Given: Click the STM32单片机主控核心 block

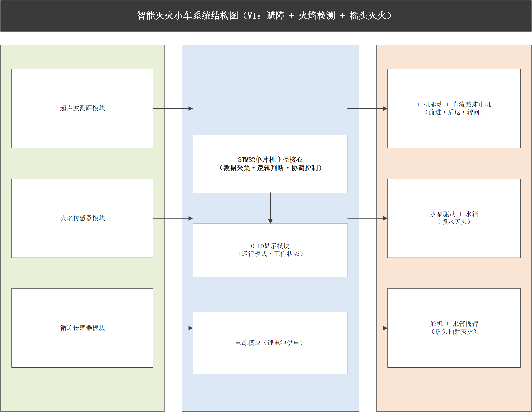Looking at the screenshot, I should [x=270, y=164].
